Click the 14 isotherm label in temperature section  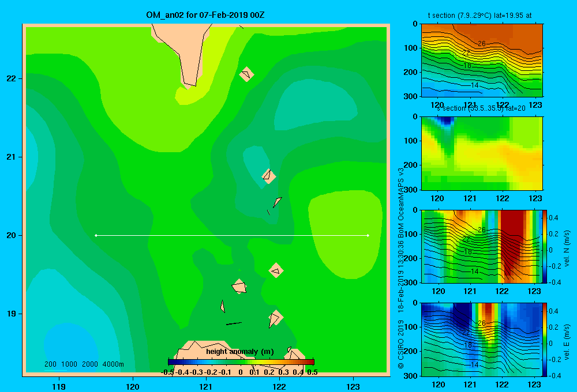[475, 85]
